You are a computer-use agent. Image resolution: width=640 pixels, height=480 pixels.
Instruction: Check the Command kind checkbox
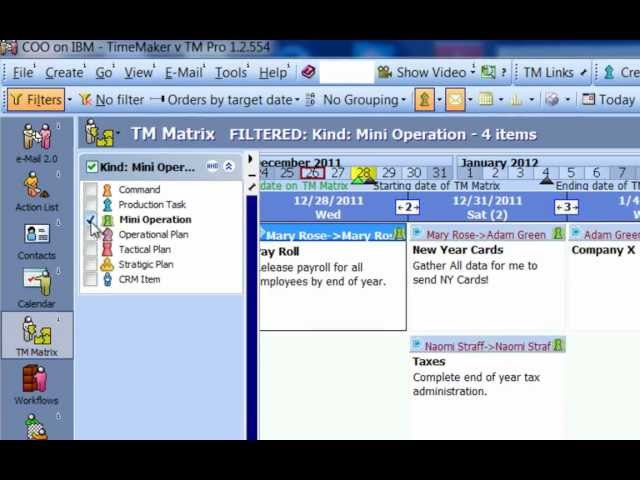tap(90, 189)
